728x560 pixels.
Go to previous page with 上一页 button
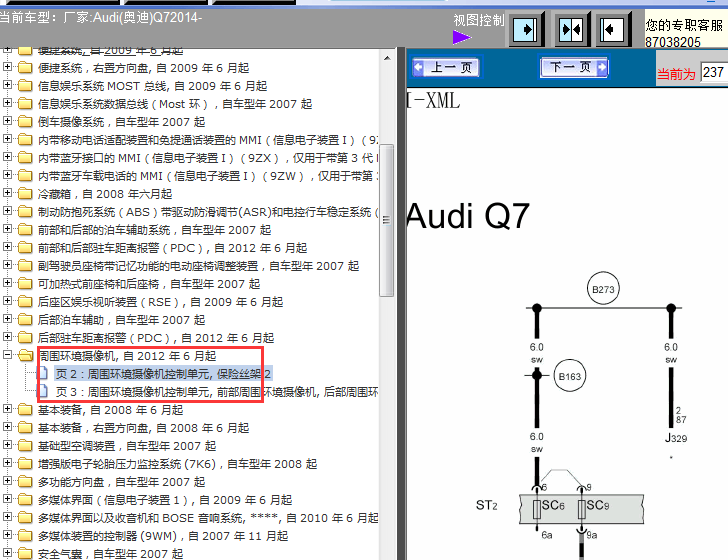[447, 68]
